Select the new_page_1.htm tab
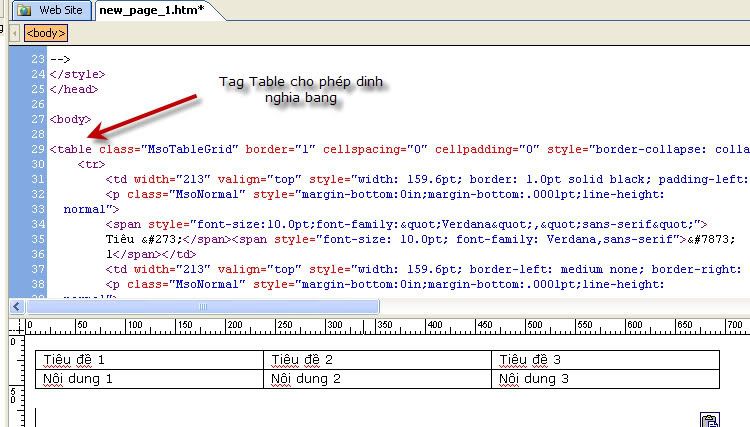The height and width of the screenshot is (427, 750). coord(152,10)
